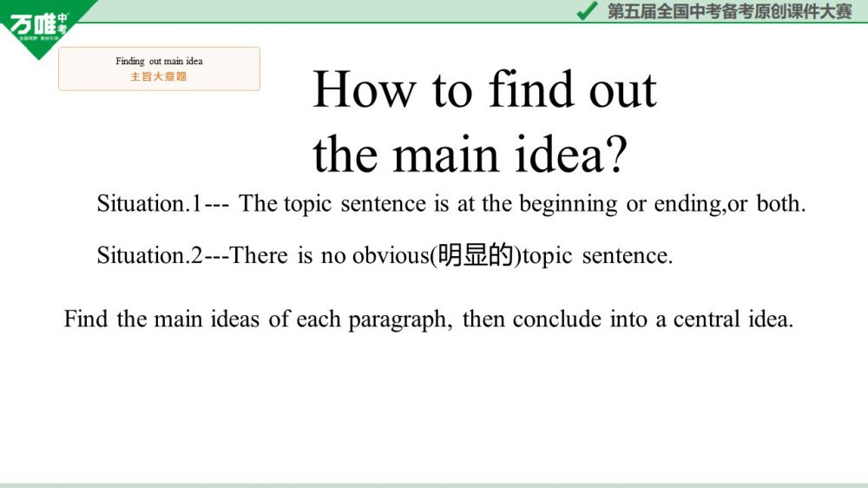
Task: Click the green bar at slide bottom
Action: (434, 485)
